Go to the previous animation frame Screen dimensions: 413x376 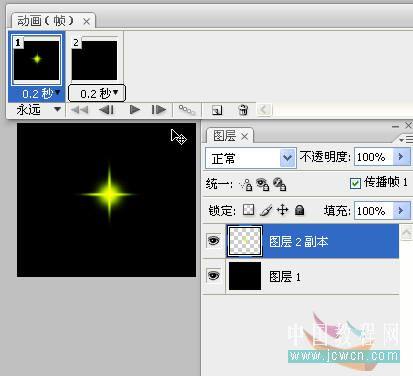[x=107, y=109]
